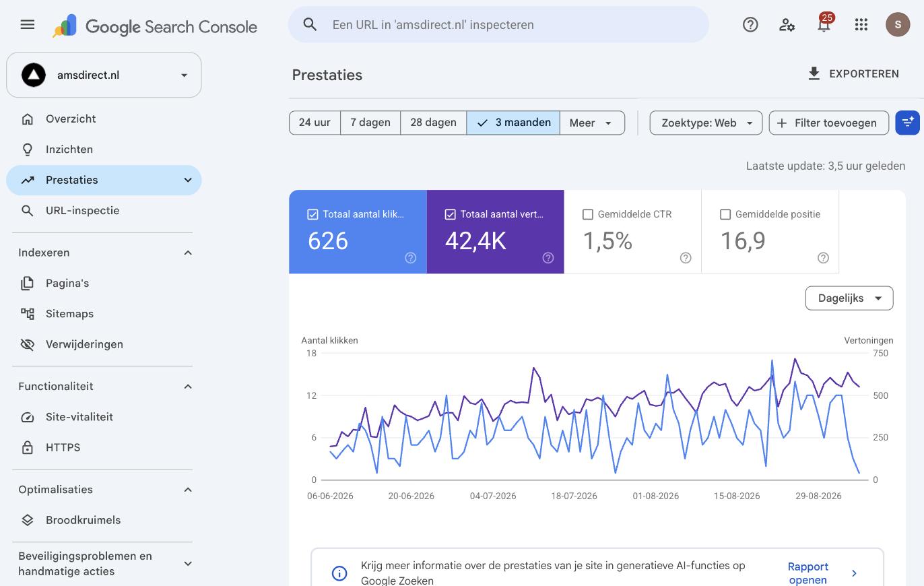This screenshot has height=586, width=924.
Task: Click the Google Search Console logo
Action: [155, 26]
